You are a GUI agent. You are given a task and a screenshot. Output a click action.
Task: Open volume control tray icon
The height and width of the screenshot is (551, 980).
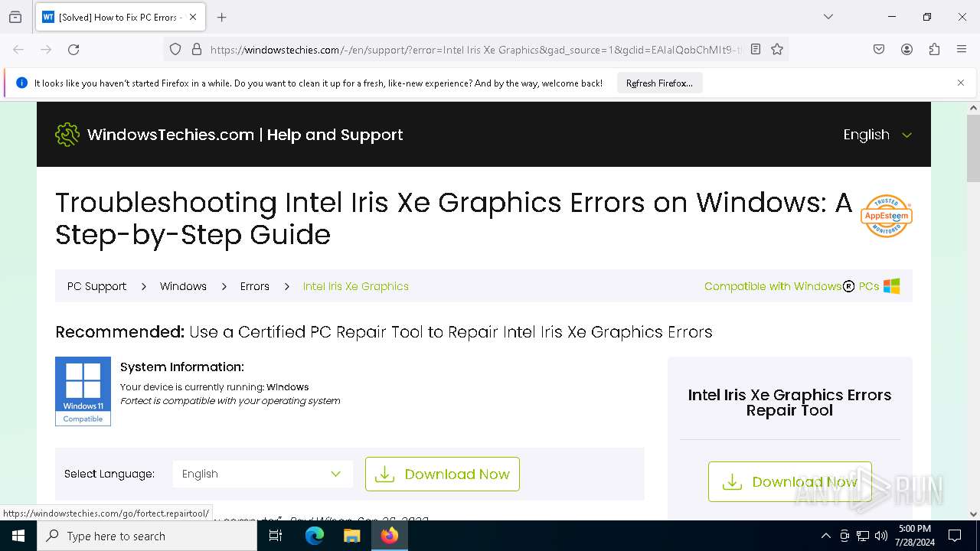click(x=881, y=536)
